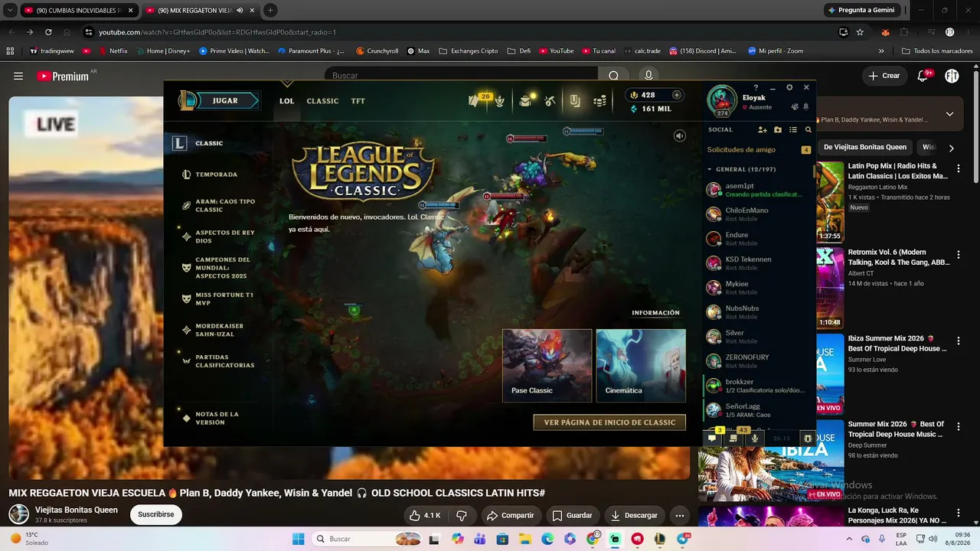Image resolution: width=980 pixels, height=551 pixels.
Task: Click the YouTube search input field
Action: tap(461, 76)
